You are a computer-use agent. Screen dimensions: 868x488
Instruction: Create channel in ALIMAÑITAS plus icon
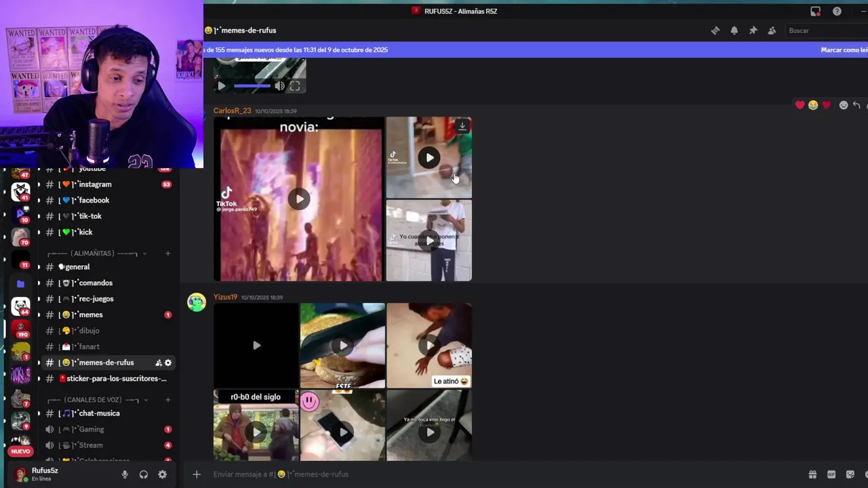coord(167,253)
